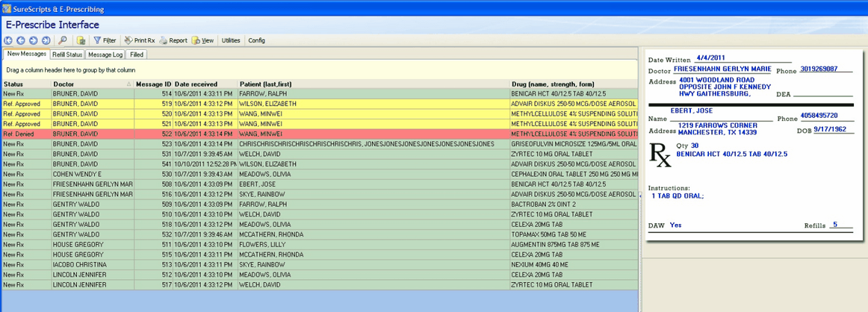The image size is (868, 312).
Task: Switch to Message Log tab
Action: [105, 54]
